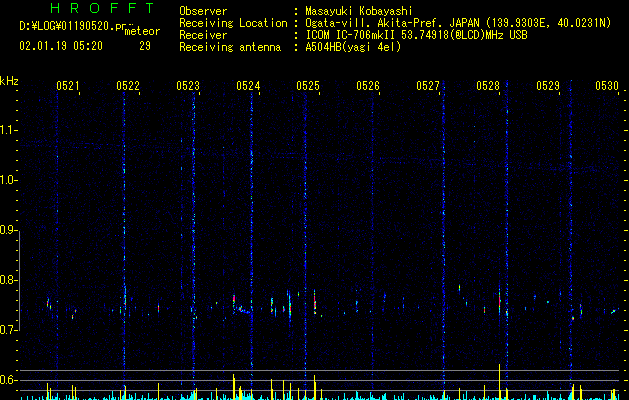Viewport: 629px width, 400px height.
Task: Click the 0.6 kHz frequency label
Action: pos(8,380)
